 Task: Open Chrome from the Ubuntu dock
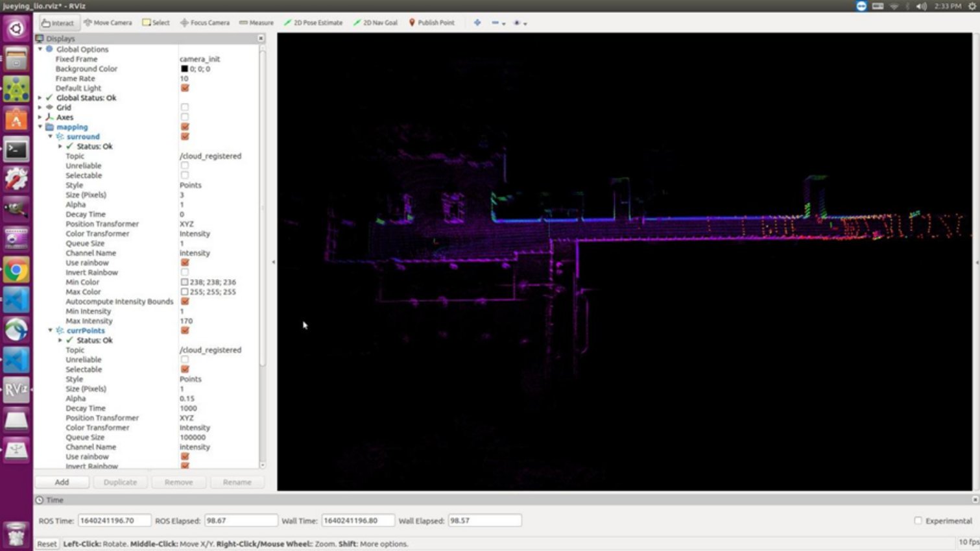16,270
